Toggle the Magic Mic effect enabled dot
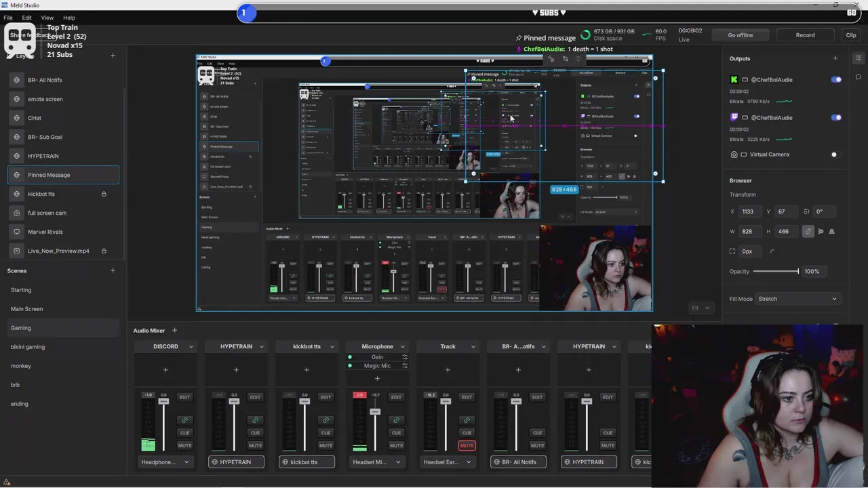 (x=350, y=366)
